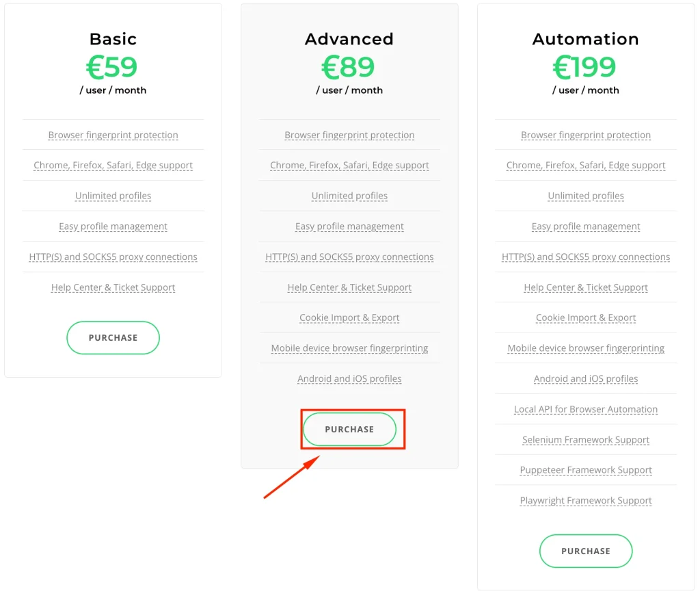Click HTTP(S) and SOCKS5 proxy connections under Basic
The height and width of the screenshot is (600, 700).
[113, 257]
